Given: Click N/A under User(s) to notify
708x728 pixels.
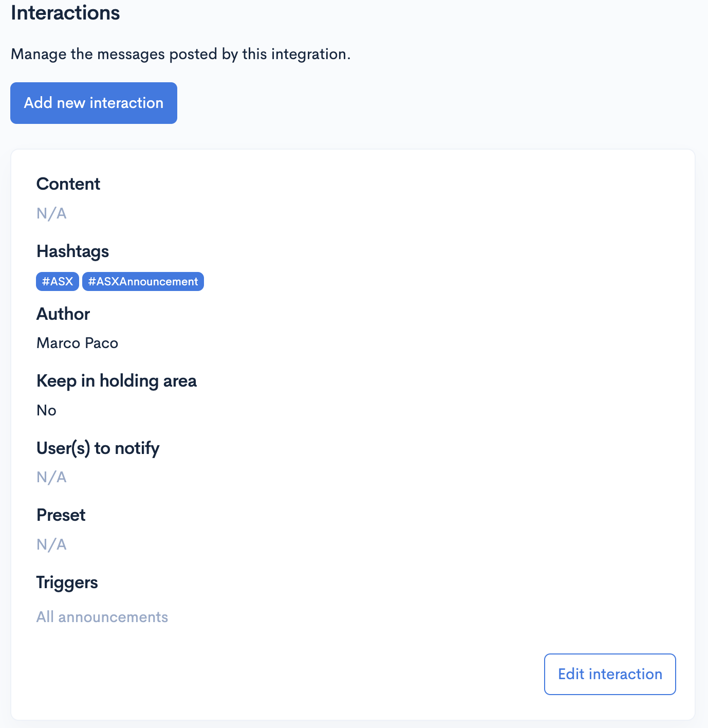Looking at the screenshot, I should click(x=51, y=477).
